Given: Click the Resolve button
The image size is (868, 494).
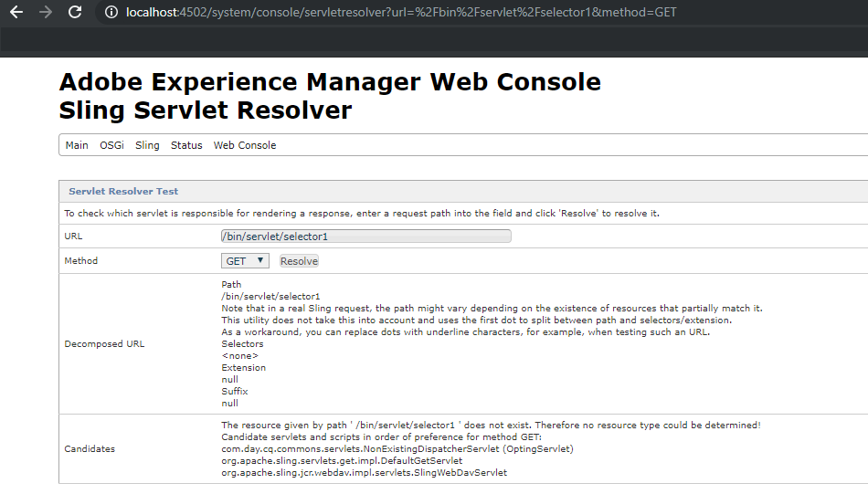Looking at the screenshot, I should [299, 261].
